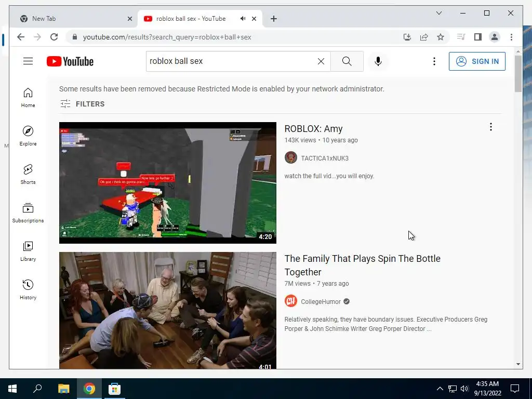
Task: Clear the search query with the X icon
Action: click(x=321, y=61)
